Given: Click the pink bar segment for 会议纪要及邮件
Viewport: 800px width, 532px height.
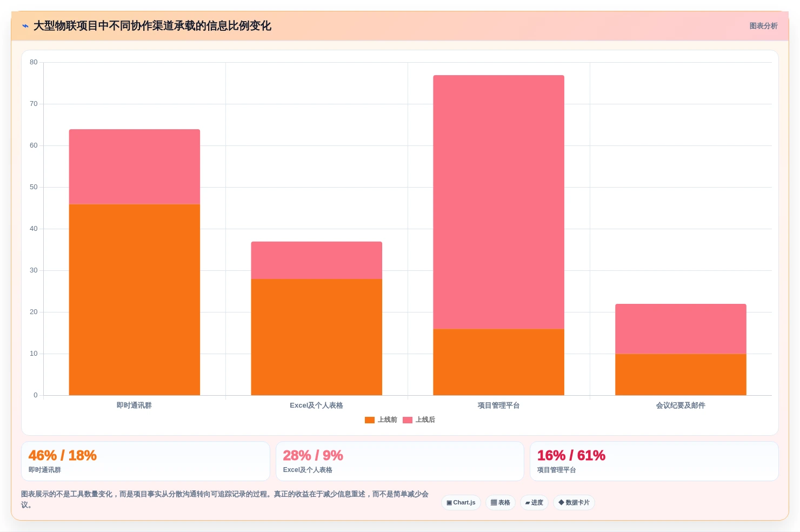Looking at the screenshot, I should pos(681,329).
